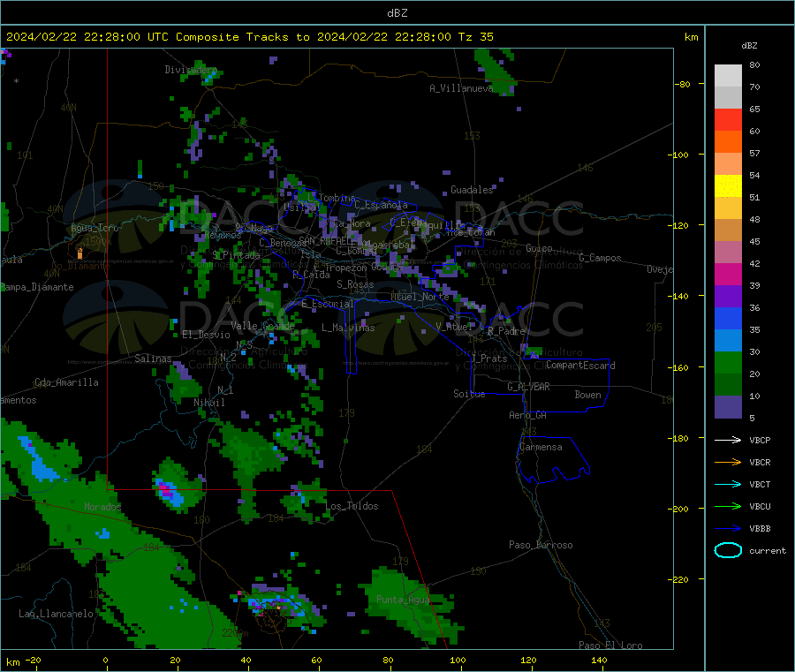Select the dark purple 10 dBZ swatch
The image size is (795, 672).
(728, 407)
